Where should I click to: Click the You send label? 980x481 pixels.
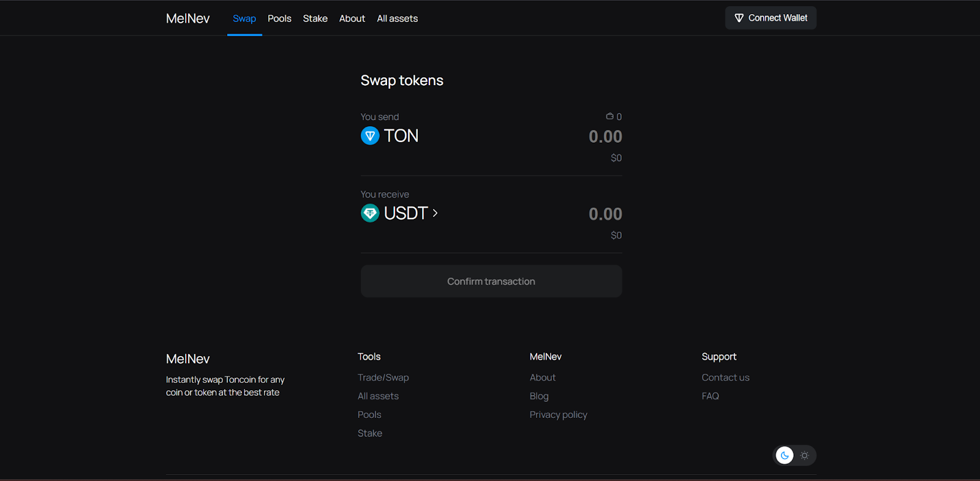(380, 116)
